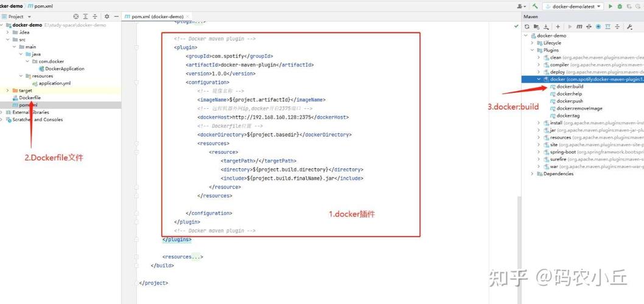
Task: Open Project panel gear options
Action: click(107, 16)
